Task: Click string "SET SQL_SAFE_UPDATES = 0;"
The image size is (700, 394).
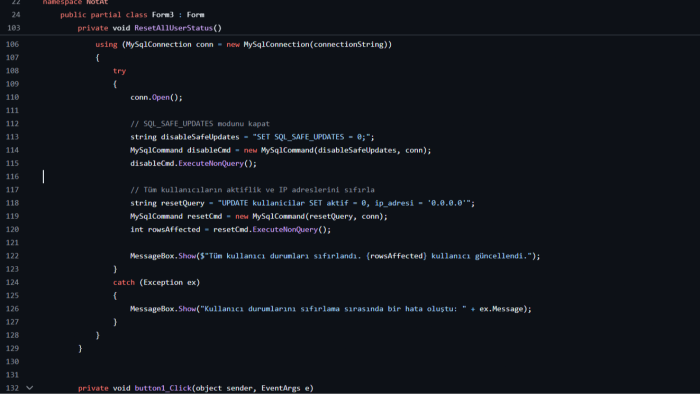Action: point(311,137)
